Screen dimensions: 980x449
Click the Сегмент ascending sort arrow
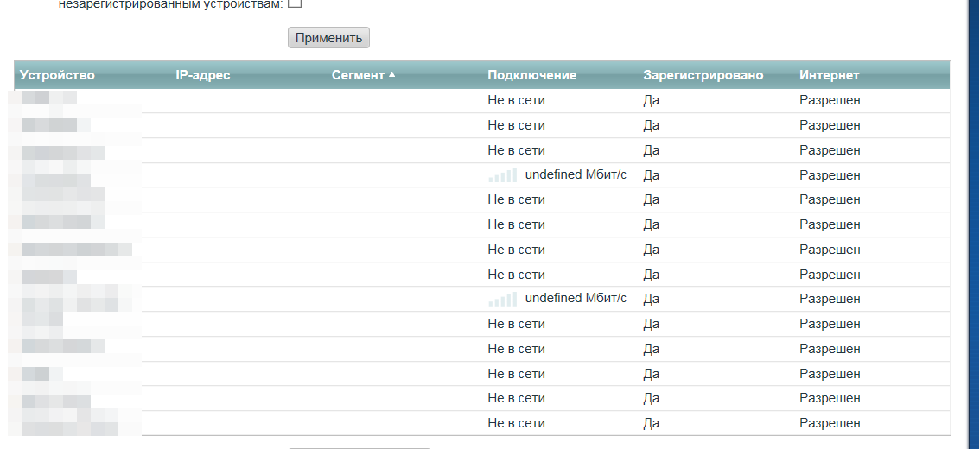point(391,74)
